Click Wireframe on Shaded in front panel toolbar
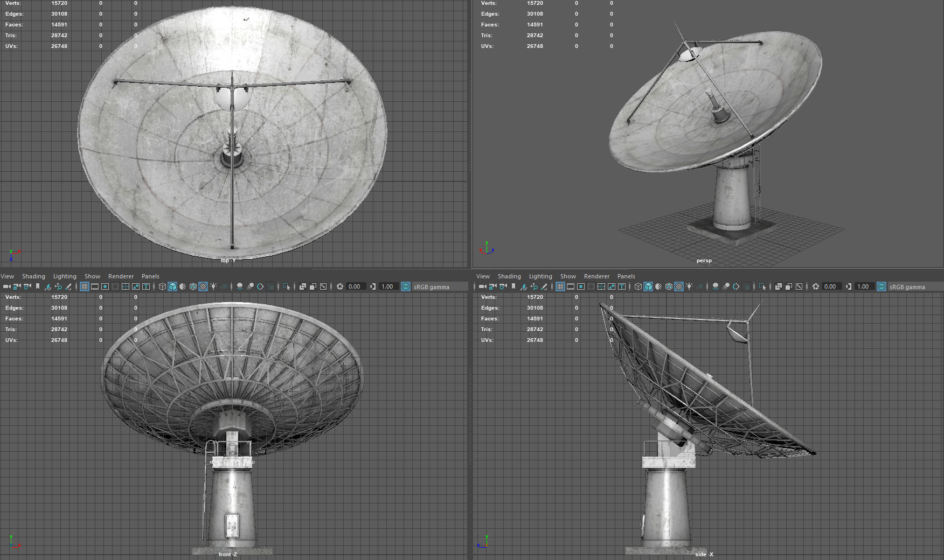 (193, 286)
